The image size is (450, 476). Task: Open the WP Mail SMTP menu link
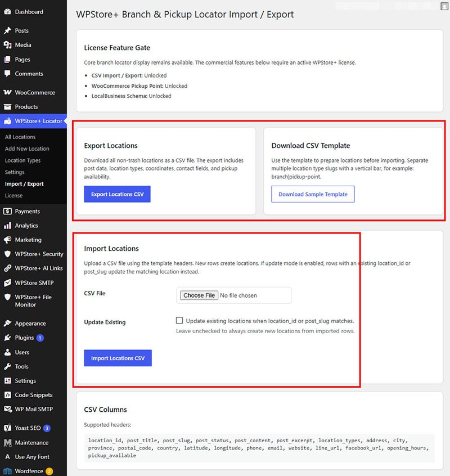tap(34, 409)
